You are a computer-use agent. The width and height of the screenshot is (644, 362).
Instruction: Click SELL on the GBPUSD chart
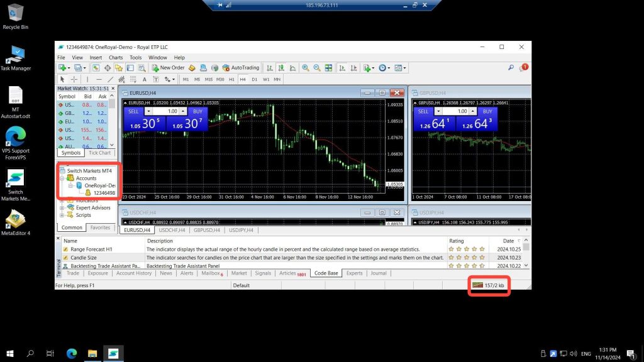[x=423, y=111]
